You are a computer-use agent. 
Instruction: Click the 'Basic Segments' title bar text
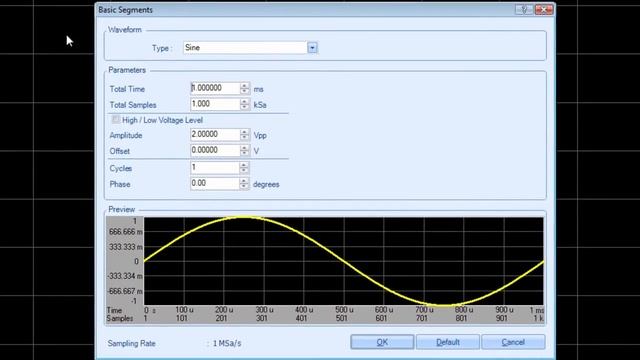125,10
